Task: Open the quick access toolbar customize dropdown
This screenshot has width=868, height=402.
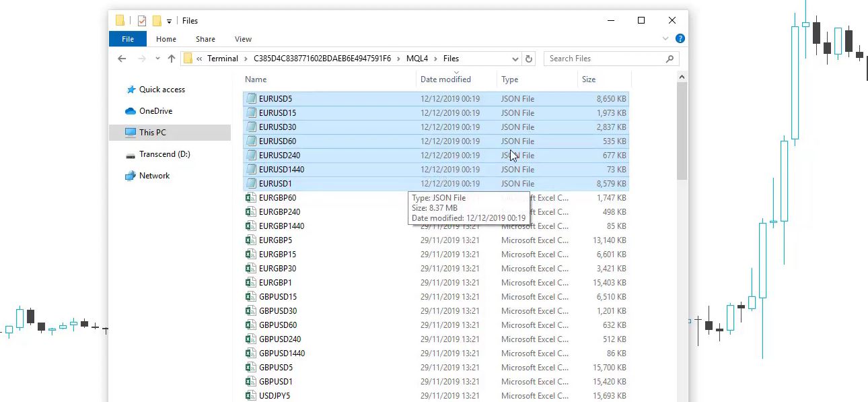Action: click(168, 21)
